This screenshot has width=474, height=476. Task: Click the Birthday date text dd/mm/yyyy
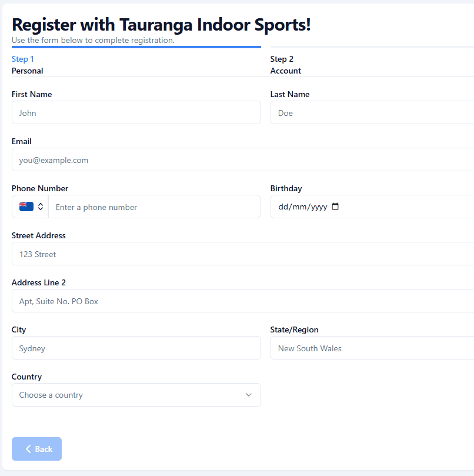302,207
